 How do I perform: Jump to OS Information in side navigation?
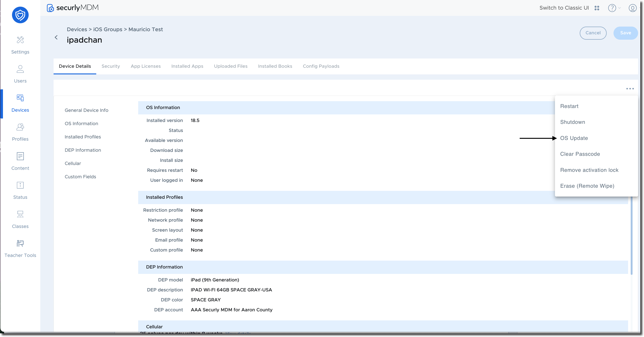pyautogui.click(x=81, y=124)
